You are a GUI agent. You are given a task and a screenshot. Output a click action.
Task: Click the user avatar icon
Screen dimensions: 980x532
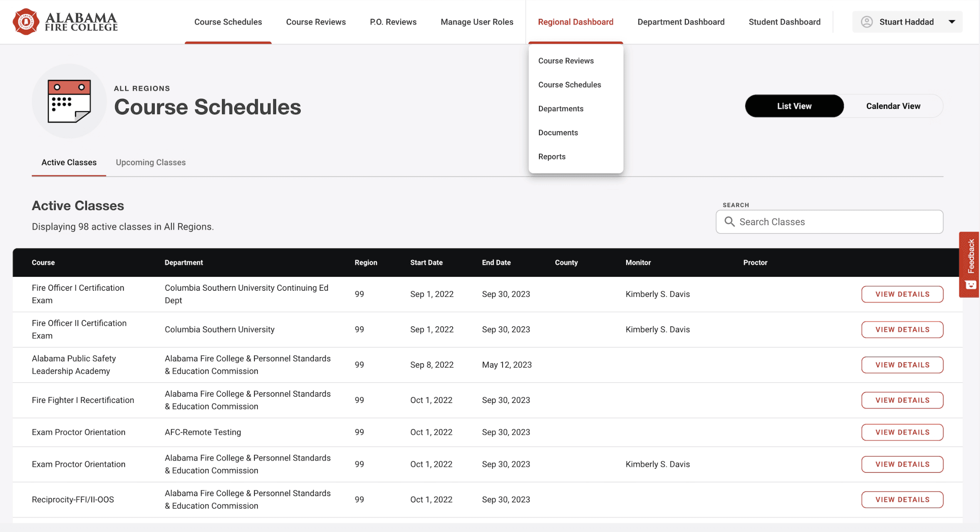[866, 22]
